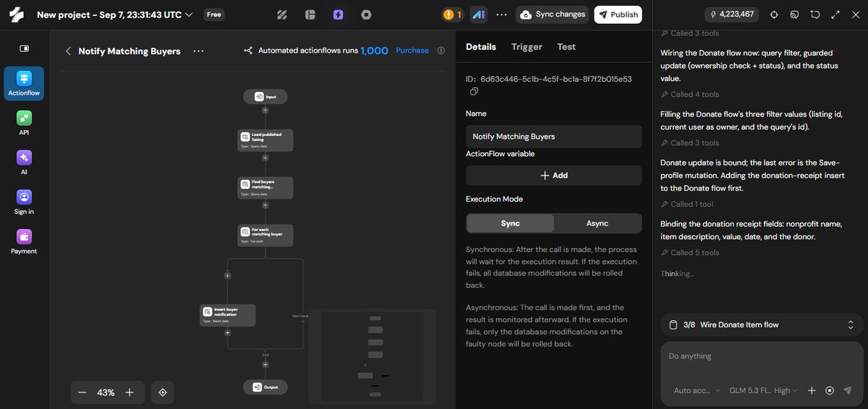Select the Insert buyer notification node
The image size is (868, 409).
(227, 315)
